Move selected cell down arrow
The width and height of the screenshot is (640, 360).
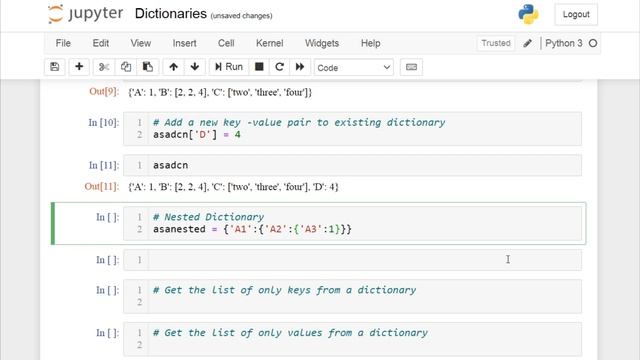tap(195, 67)
